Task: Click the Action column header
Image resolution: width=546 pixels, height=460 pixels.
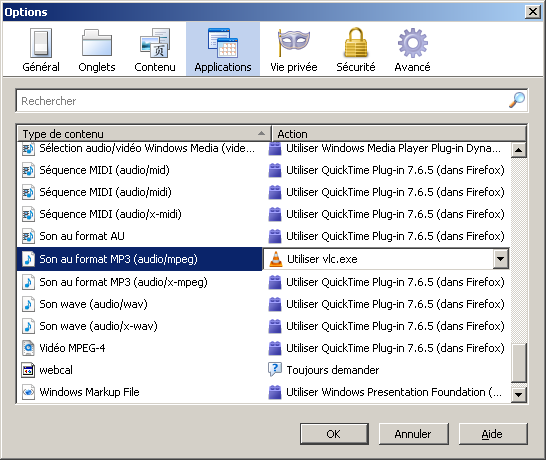Action: pyautogui.click(x=399, y=134)
